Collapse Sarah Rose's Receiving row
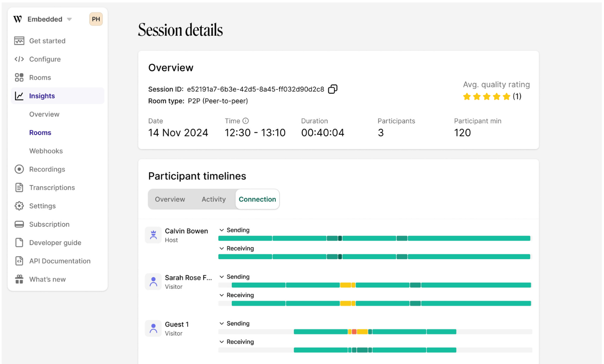Screen dimensions: 604x364 click(222, 295)
